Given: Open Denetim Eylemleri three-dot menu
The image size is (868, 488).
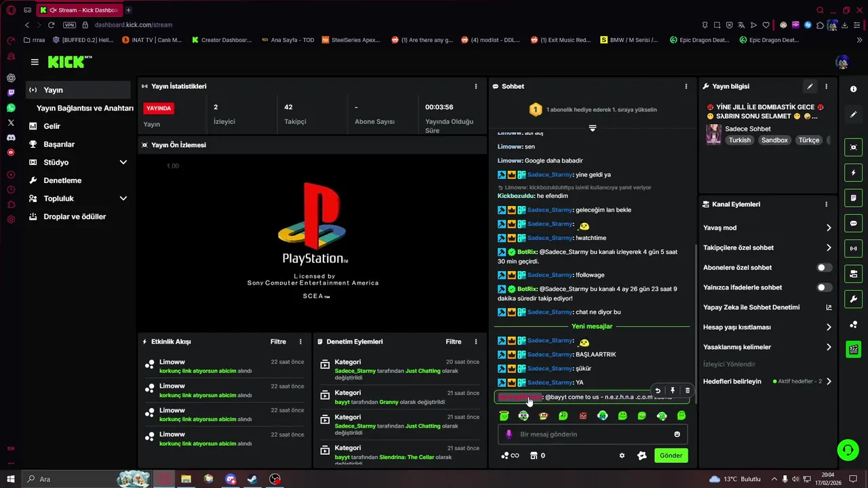Looking at the screenshot, I should 475,342.
